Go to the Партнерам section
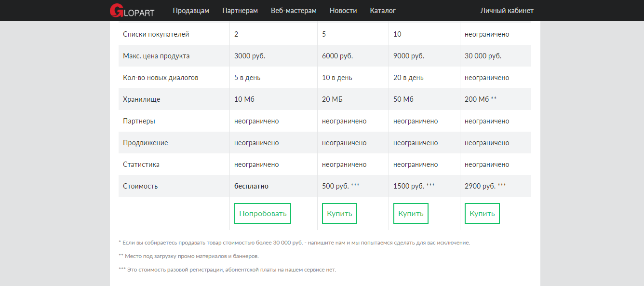This screenshot has width=644, height=286. 240,11
